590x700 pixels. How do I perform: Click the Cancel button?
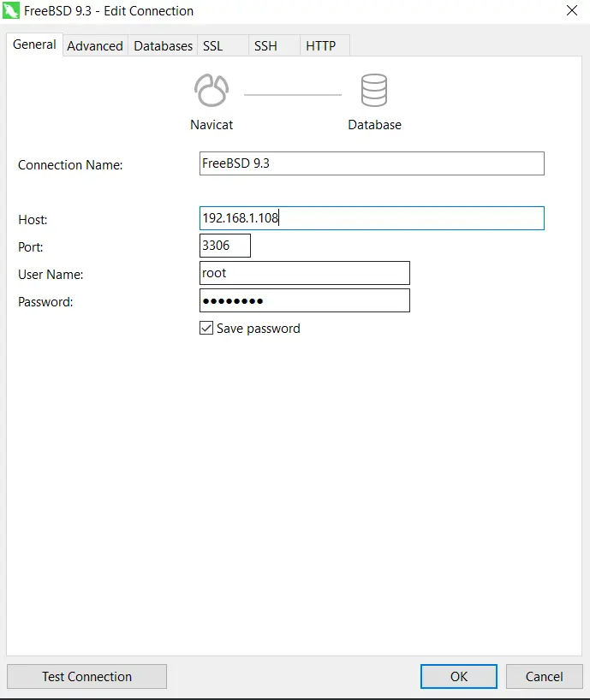tap(544, 676)
